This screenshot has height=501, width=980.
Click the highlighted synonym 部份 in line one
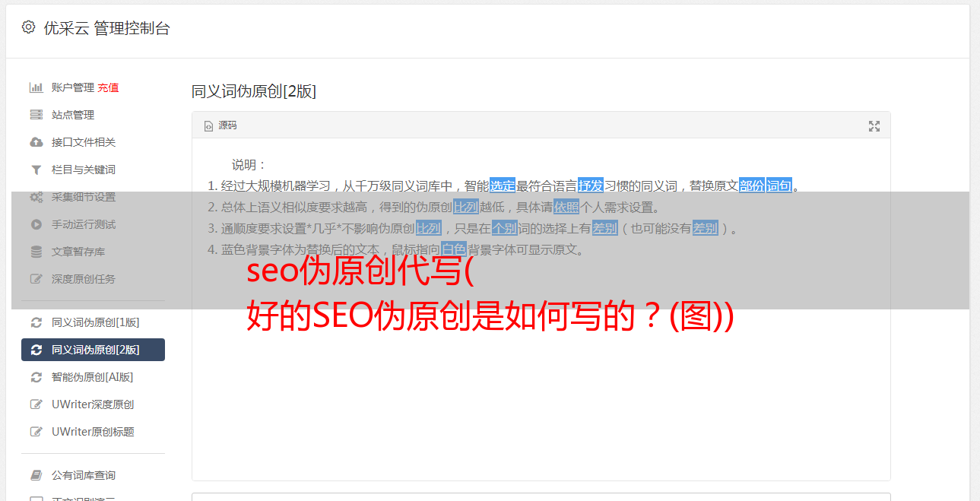(751, 185)
